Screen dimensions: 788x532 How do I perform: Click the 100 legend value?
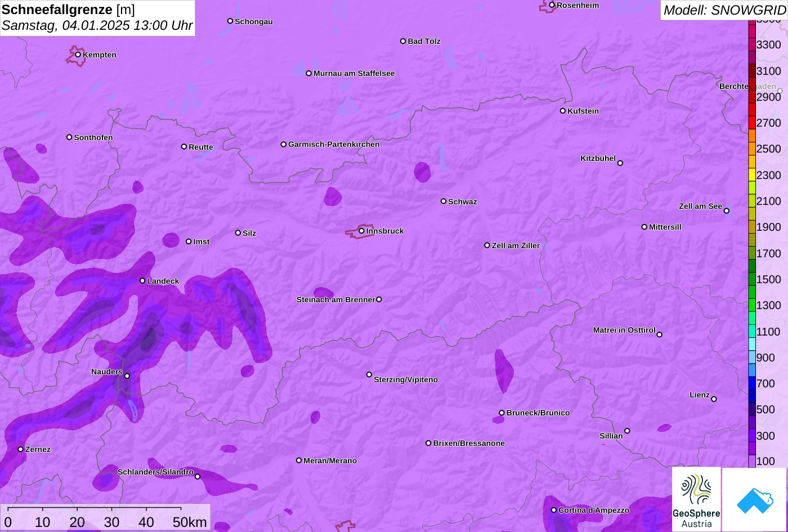coord(765,461)
